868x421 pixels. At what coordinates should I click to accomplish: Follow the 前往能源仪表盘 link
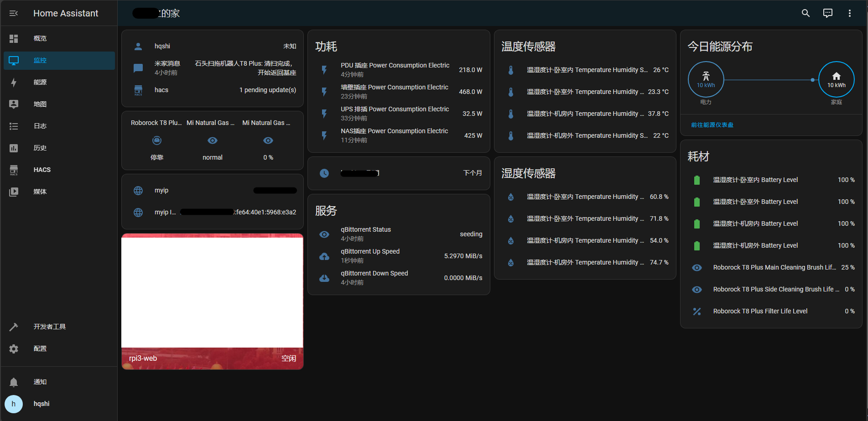pyautogui.click(x=712, y=125)
